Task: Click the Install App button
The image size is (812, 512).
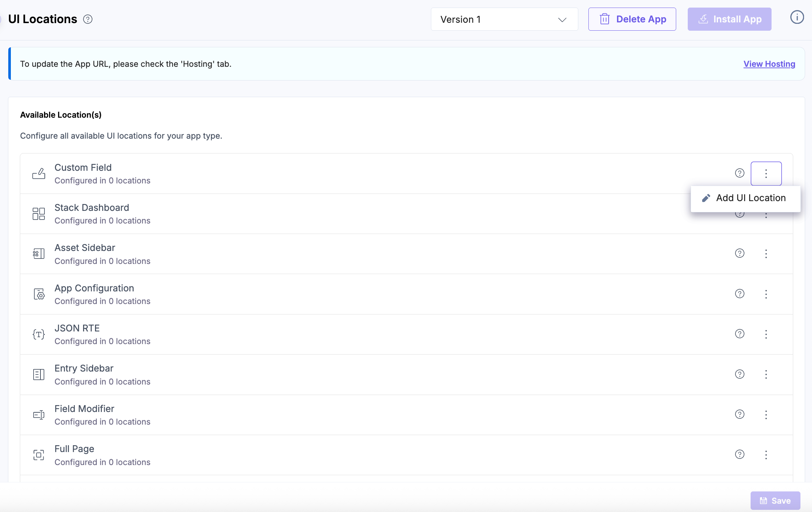Action: (729, 19)
